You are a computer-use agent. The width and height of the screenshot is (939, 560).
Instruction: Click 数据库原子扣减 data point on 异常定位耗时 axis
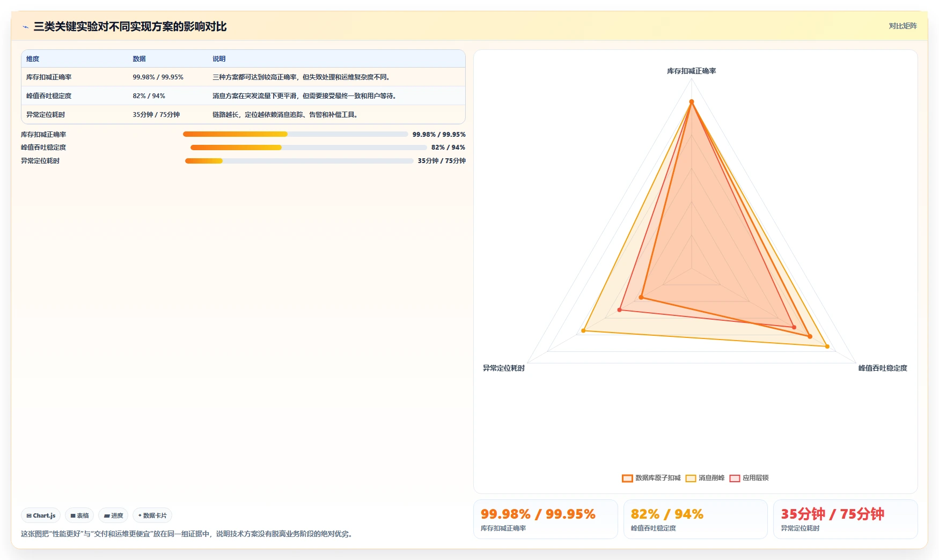[642, 297]
